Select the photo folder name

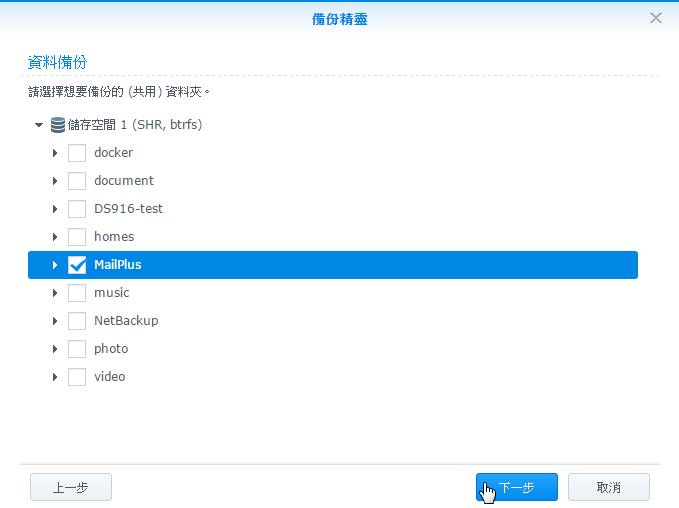111,349
